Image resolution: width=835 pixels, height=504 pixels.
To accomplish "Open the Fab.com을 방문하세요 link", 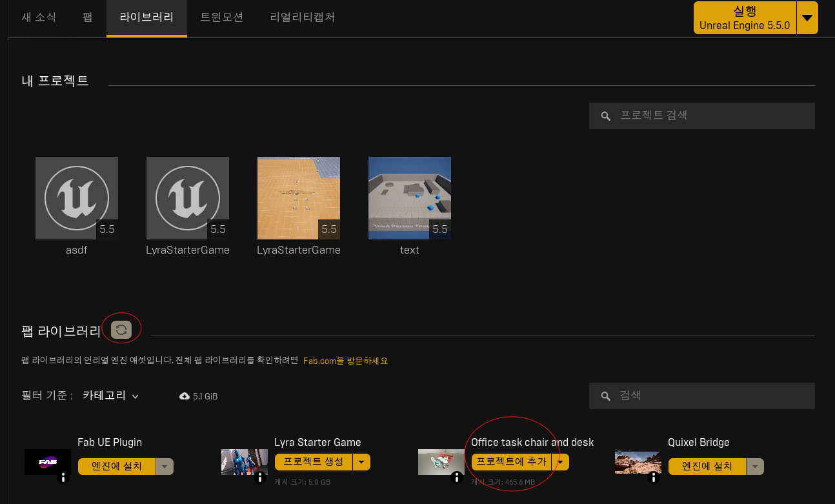I will pyautogui.click(x=345, y=361).
